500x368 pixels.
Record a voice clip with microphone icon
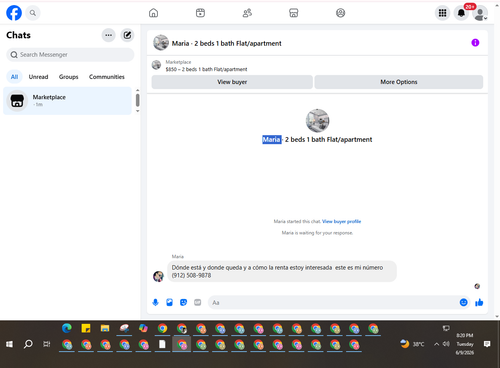click(x=155, y=302)
